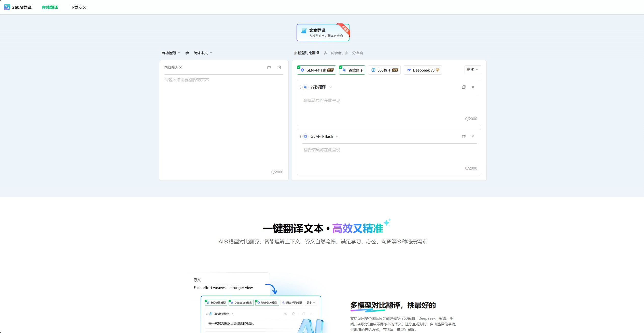Select the 文本翻译 card
This screenshot has width=644, height=333.
(323, 33)
